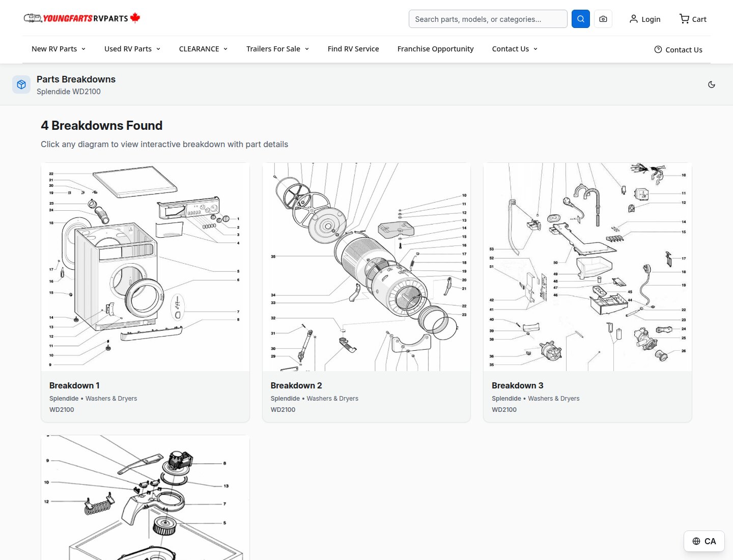
Task: Click the Splendide WD2100 subtitle
Action: tap(69, 92)
